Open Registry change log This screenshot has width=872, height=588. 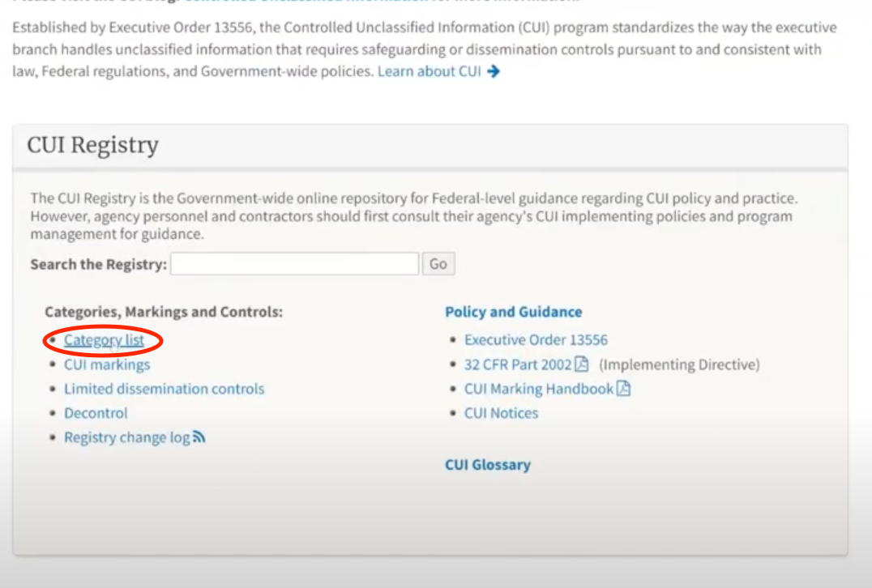[x=127, y=437]
